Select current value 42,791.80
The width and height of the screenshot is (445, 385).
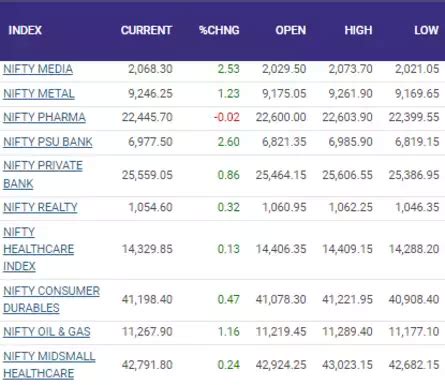[x=147, y=365]
